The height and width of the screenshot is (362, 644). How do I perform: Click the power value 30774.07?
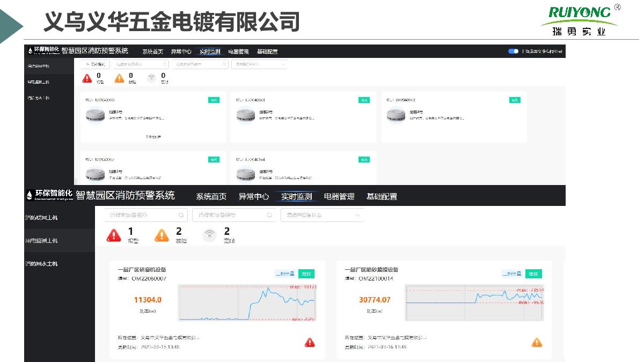(x=375, y=300)
